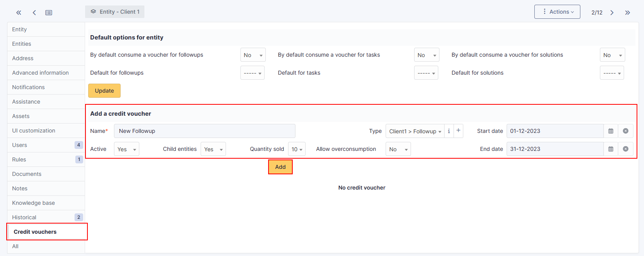
Task: Jump to last record double-chevron icon
Action: pyautogui.click(x=628, y=13)
